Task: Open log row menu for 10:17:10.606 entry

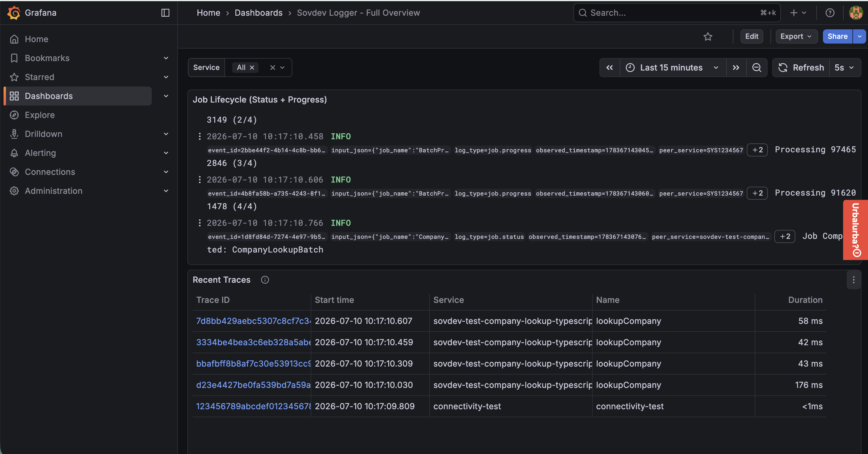Action: 200,180
